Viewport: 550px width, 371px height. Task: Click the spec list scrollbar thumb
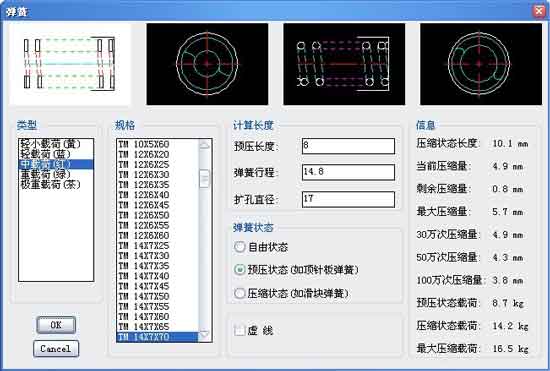click(204, 179)
